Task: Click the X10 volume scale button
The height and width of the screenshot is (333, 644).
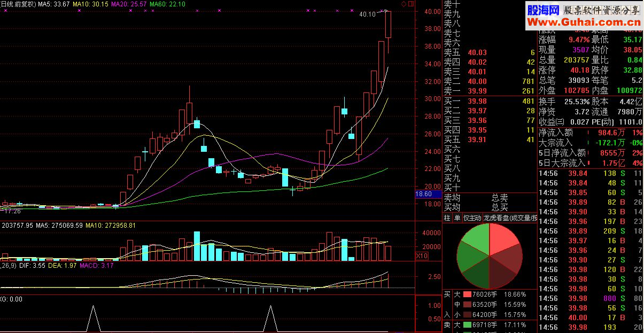Action: click(422, 256)
